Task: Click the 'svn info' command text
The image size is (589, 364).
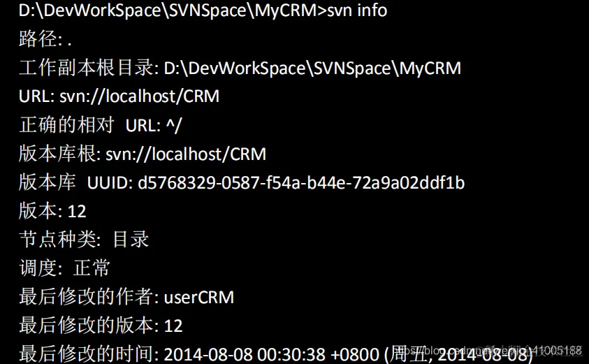Action: click(x=357, y=10)
